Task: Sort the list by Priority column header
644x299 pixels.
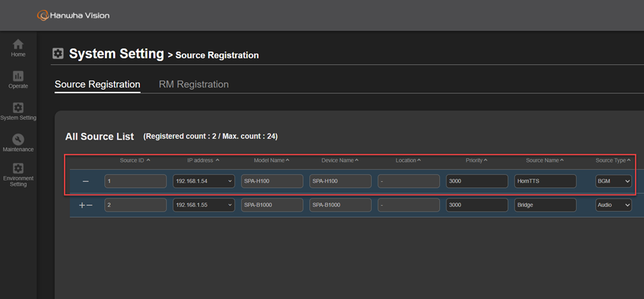Action: [476, 160]
